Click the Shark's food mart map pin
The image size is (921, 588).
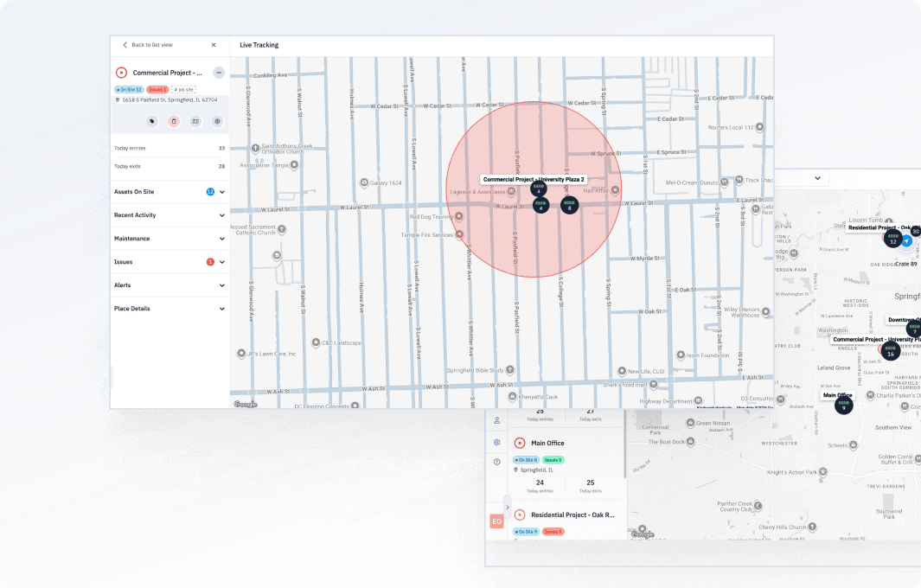pos(653,384)
